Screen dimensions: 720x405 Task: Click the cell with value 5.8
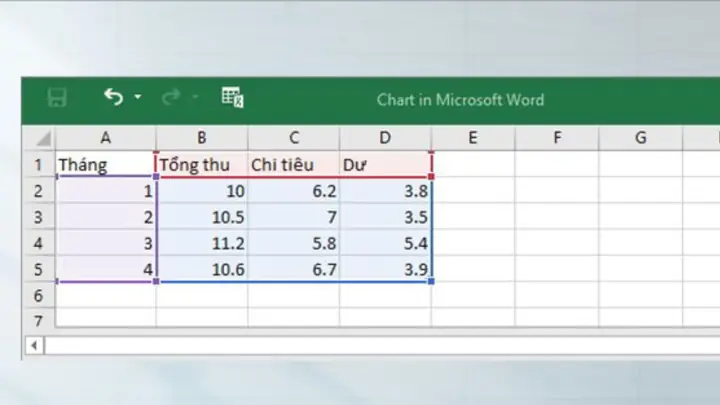(x=294, y=243)
